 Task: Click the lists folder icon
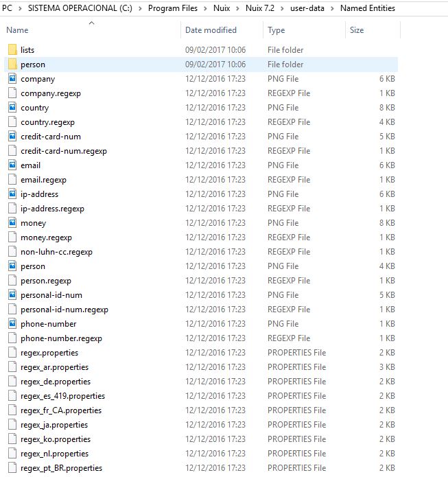(12, 50)
